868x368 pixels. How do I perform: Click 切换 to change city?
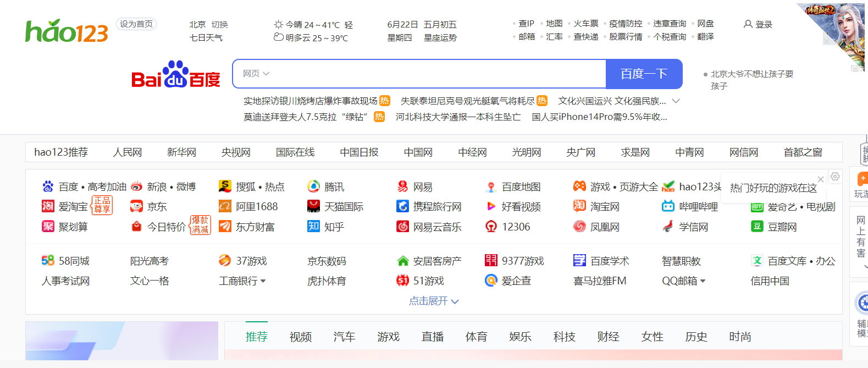click(x=219, y=25)
